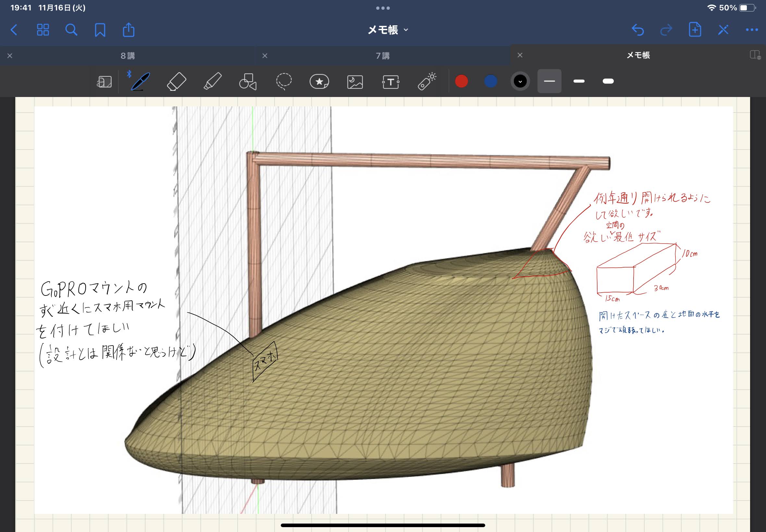The width and height of the screenshot is (766, 532).
Task: Toggle the zoom window tool
Action: coord(104,81)
